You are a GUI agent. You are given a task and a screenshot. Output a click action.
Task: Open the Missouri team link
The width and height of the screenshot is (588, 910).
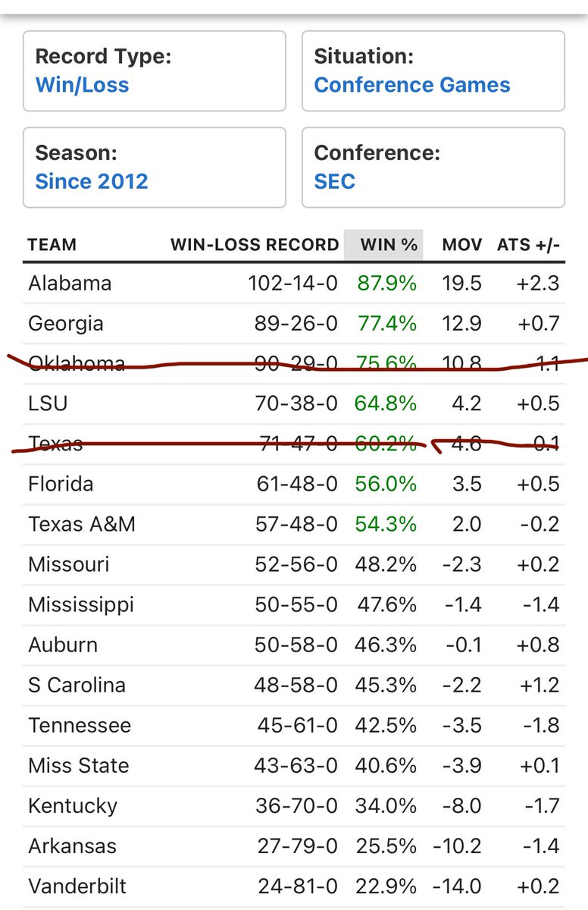click(69, 564)
